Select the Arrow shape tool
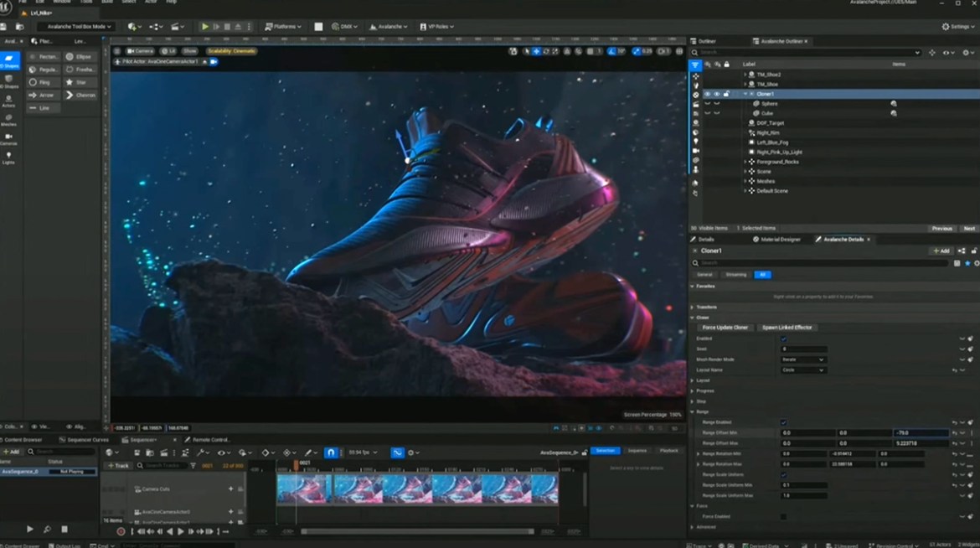980x548 pixels. [x=44, y=95]
